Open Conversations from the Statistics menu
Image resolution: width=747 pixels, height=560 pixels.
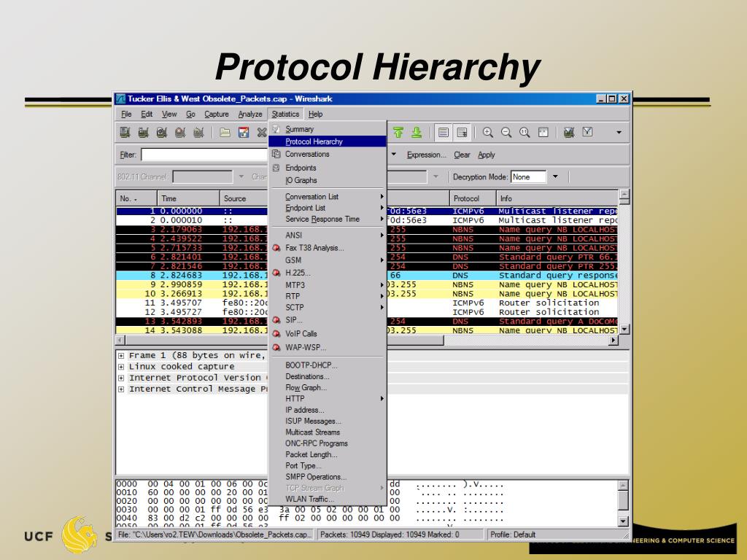tap(328, 155)
